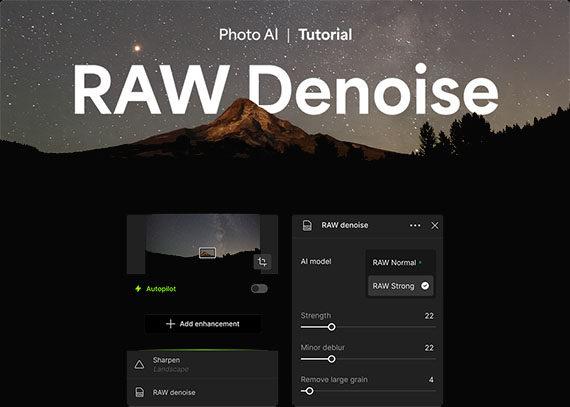Click the Remove large grain slider handle
This screenshot has width=570, height=407.
(x=309, y=391)
